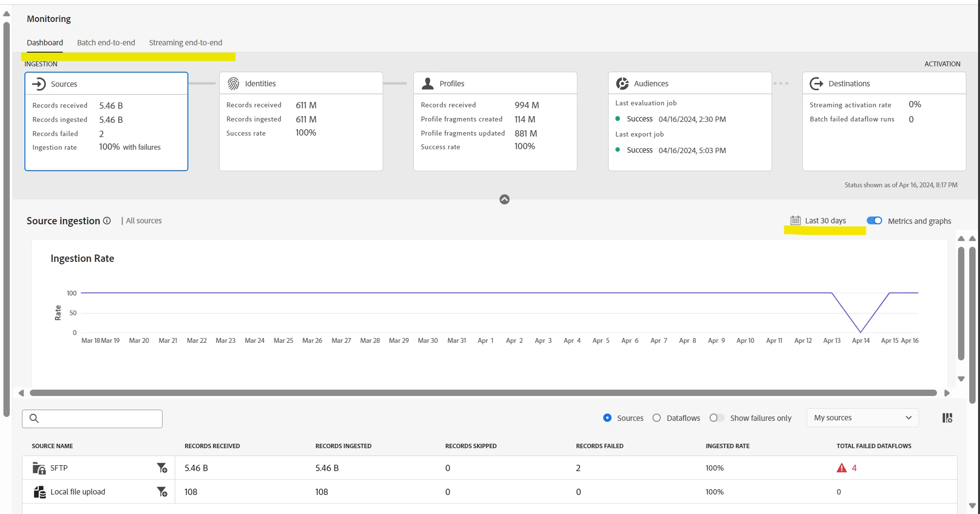The width and height of the screenshot is (980, 514).
Task: Switch to Streaming end-to-end tab
Action: (x=185, y=42)
